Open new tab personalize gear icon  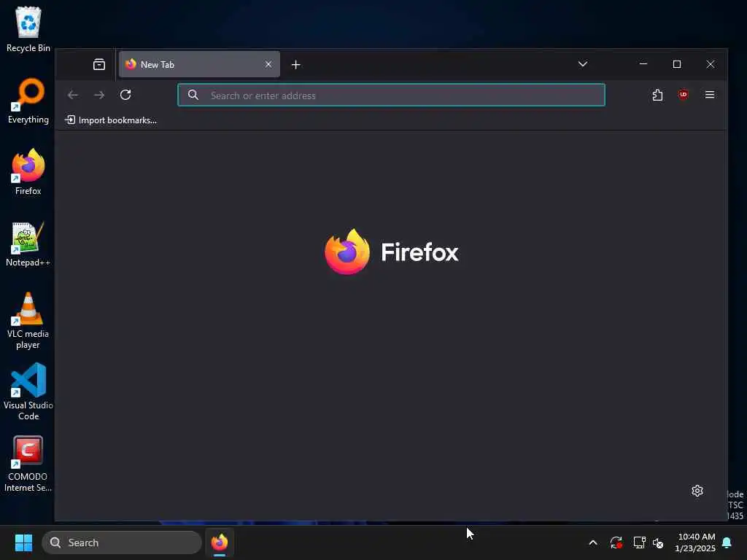click(x=697, y=491)
